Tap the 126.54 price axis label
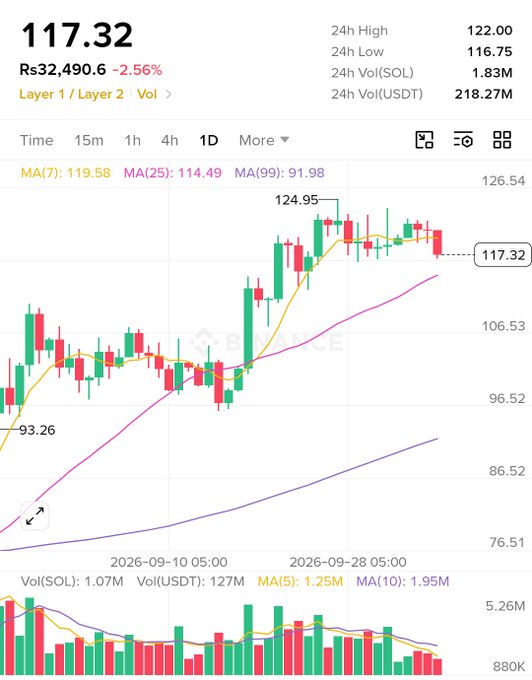The width and height of the screenshot is (532, 680). pos(503,181)
